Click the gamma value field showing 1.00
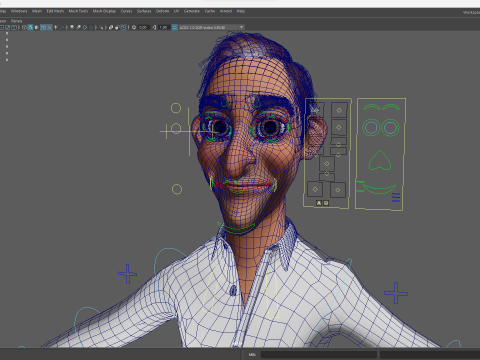Viewport: 480px width, 360px height. (x=163, y=27)
